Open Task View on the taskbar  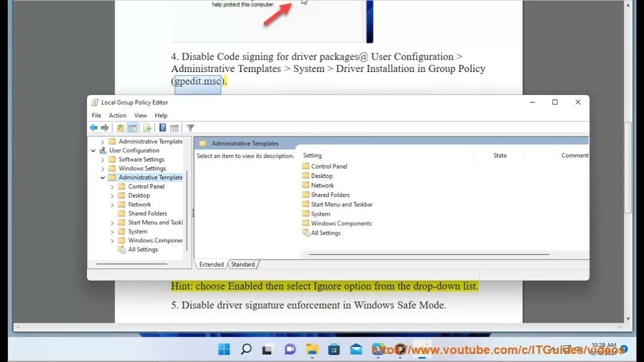(x=268, y=349)
